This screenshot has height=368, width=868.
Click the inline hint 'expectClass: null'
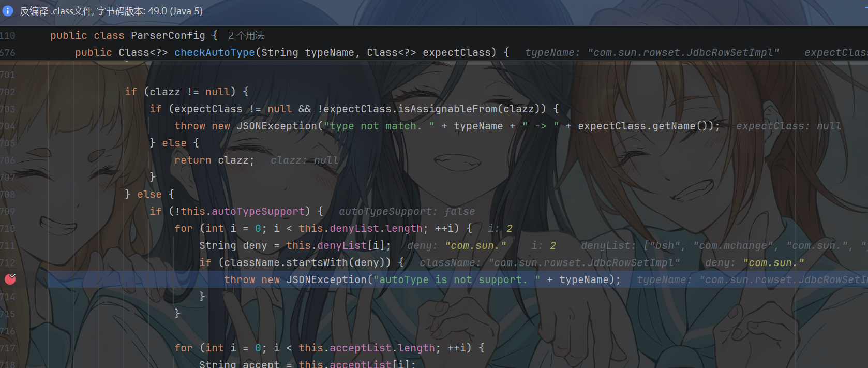[788, 126]
